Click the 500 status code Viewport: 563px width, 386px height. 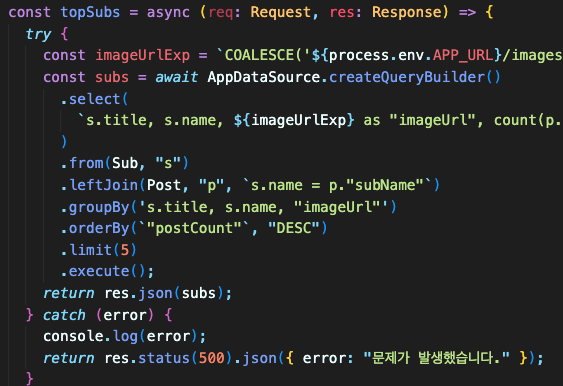point(211,358)
